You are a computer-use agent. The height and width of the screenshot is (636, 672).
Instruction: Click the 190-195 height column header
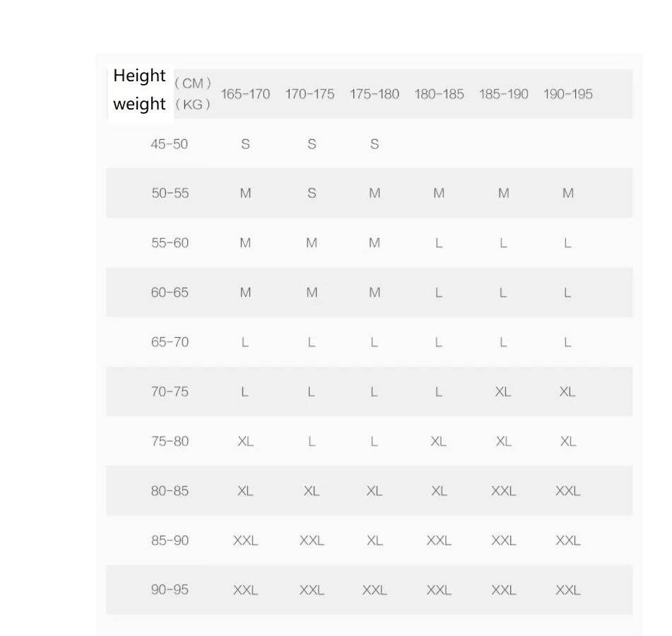567,94
